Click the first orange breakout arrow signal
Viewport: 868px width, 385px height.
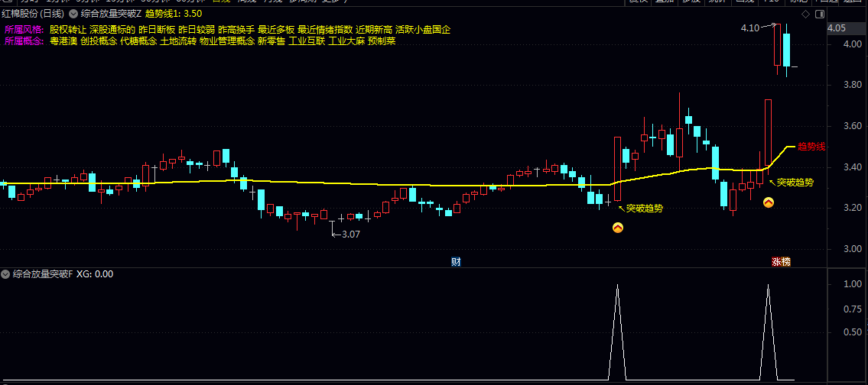(617, 228)
